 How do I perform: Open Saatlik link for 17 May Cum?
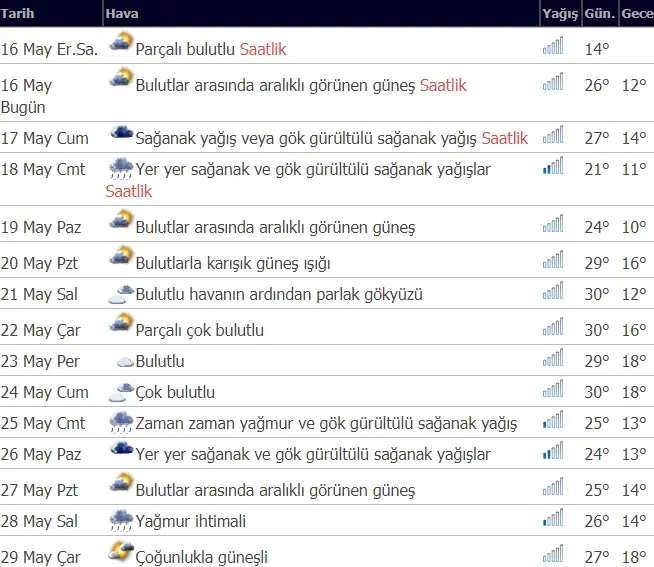505,138
